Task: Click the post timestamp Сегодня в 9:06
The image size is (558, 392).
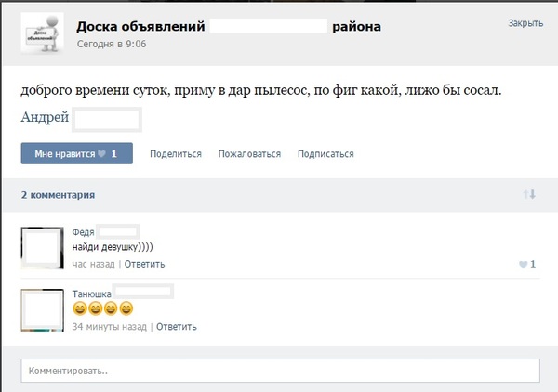Action: [112, 44]
